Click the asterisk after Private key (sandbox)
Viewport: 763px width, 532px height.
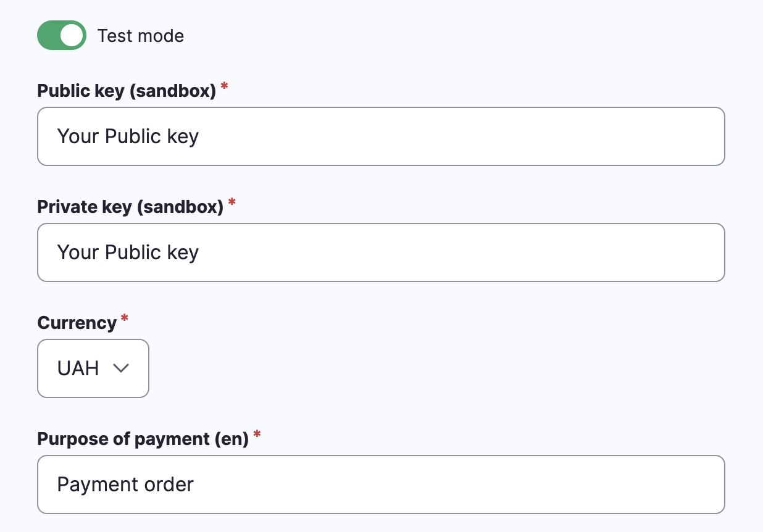[231, 204]
